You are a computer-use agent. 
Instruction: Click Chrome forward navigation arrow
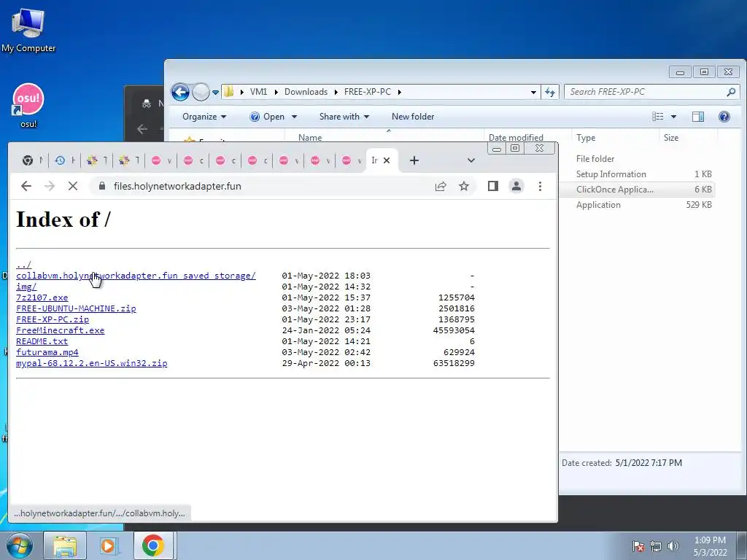click(x=50, y=186)
